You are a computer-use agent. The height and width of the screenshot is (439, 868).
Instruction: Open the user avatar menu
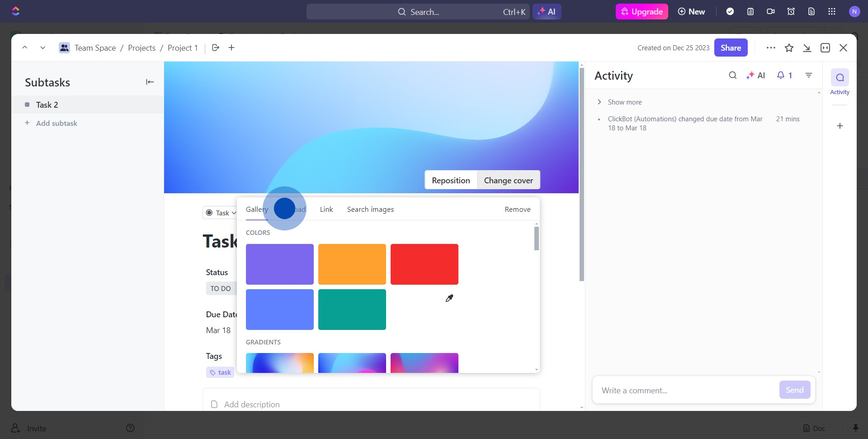pyautogui.click(x=854, y=12)
